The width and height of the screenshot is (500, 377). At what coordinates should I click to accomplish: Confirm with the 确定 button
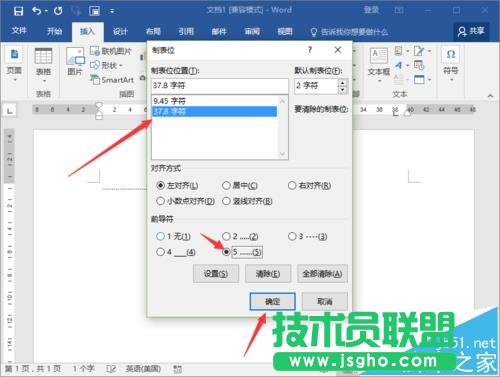272,302
